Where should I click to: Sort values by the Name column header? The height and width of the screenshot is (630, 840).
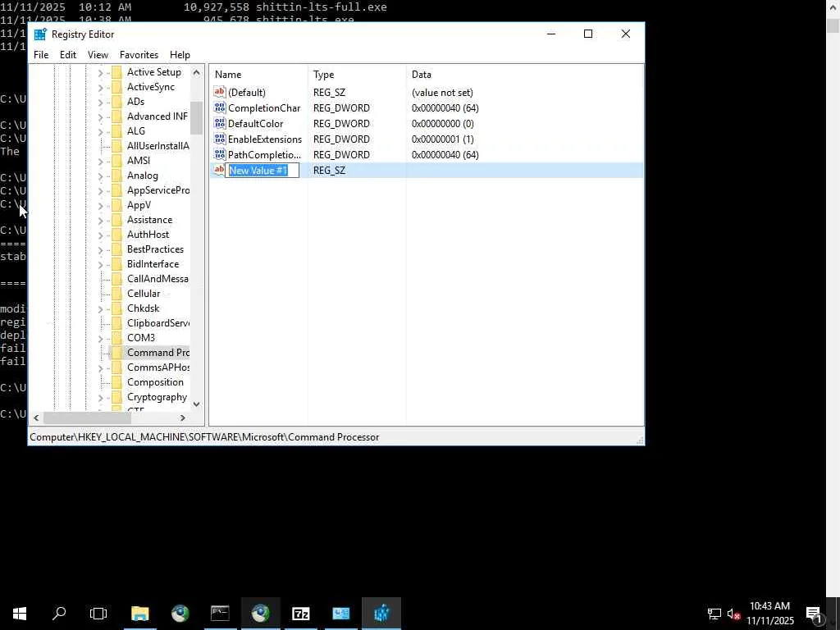click(x=258, y=75)
